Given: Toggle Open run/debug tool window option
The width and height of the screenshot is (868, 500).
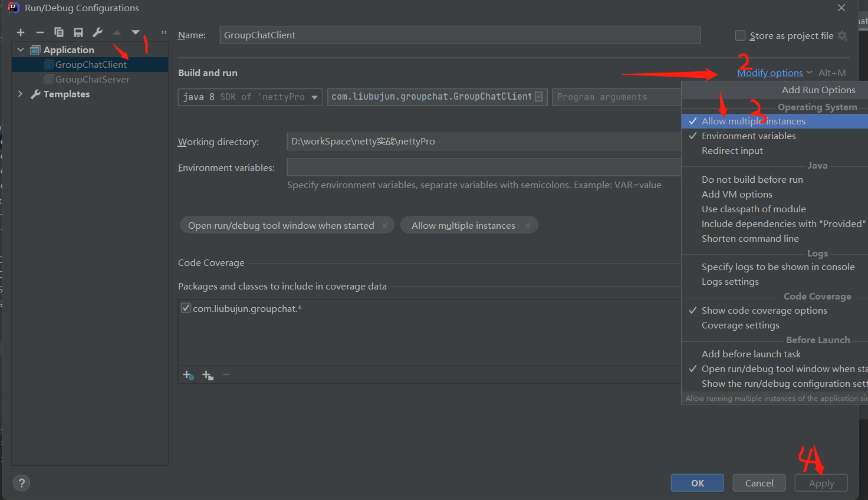Looking at the screenshot, I should click(775, 369).
